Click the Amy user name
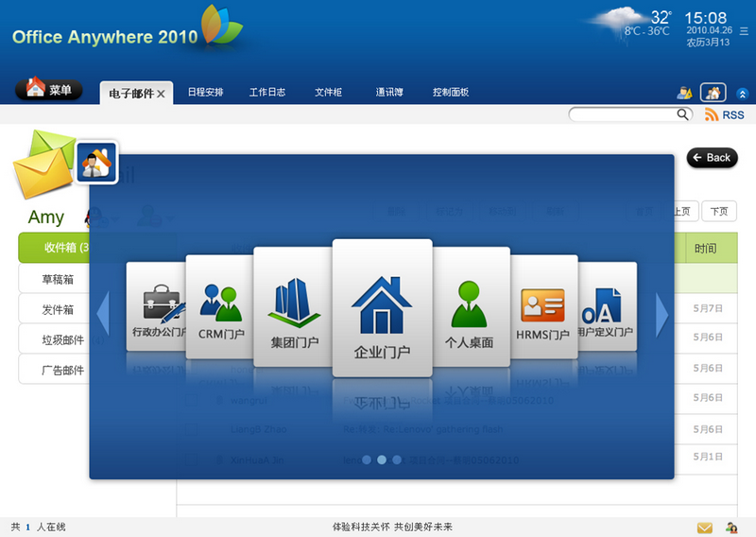Image resolution: width=756 pixels, height=537 pixels. pos(45,217)
